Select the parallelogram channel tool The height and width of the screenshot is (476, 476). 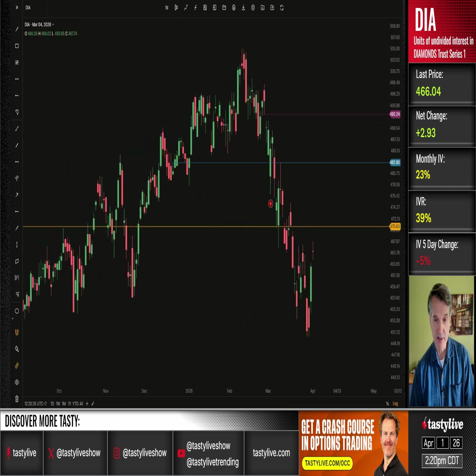[x=17, y=261]
